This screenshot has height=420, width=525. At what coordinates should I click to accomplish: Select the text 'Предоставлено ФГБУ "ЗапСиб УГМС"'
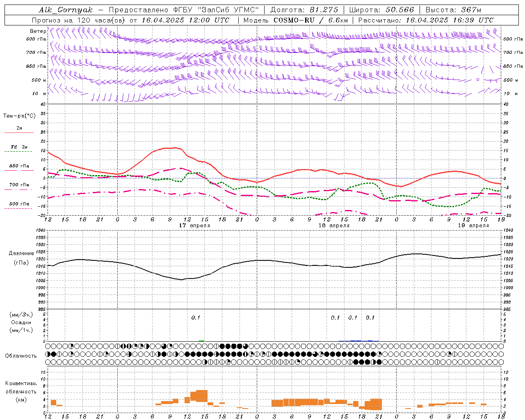pos(184,10)
